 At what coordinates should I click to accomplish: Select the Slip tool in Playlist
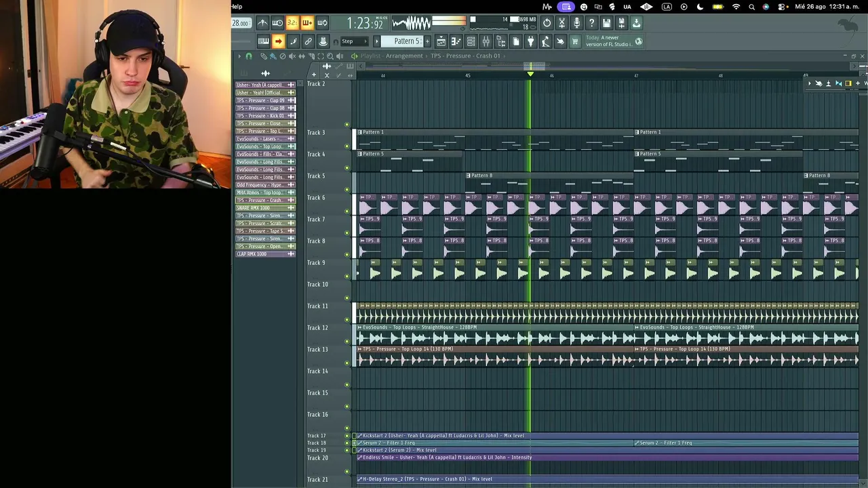click(x=302, y=56)
